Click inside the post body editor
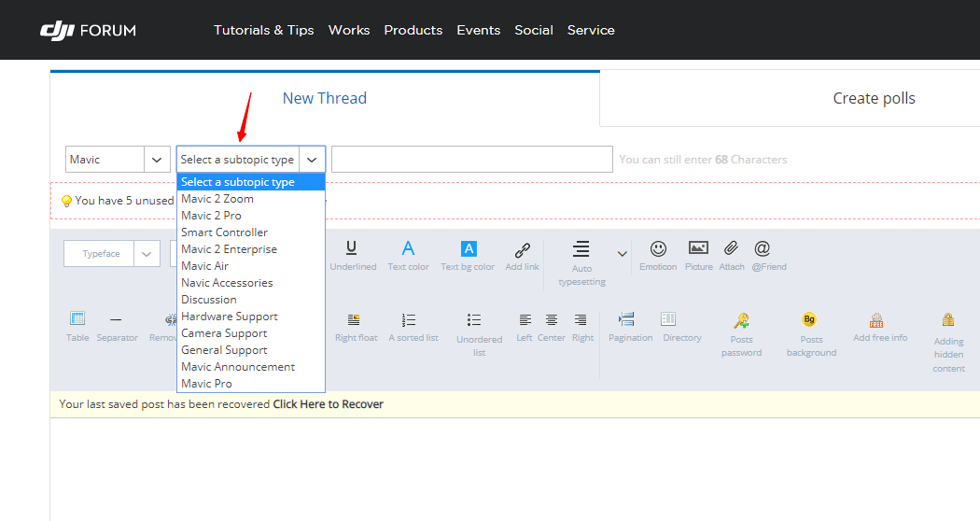The image size is (980, 521). coord(515,469)
